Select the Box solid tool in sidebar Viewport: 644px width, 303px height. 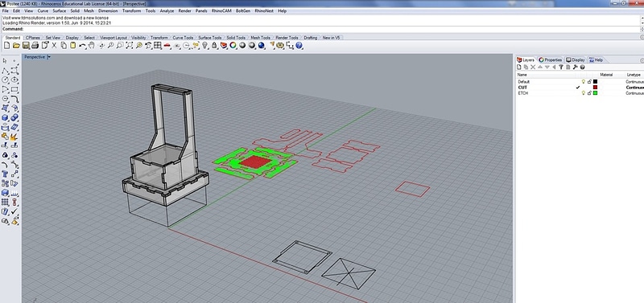(x=5, y=117)
